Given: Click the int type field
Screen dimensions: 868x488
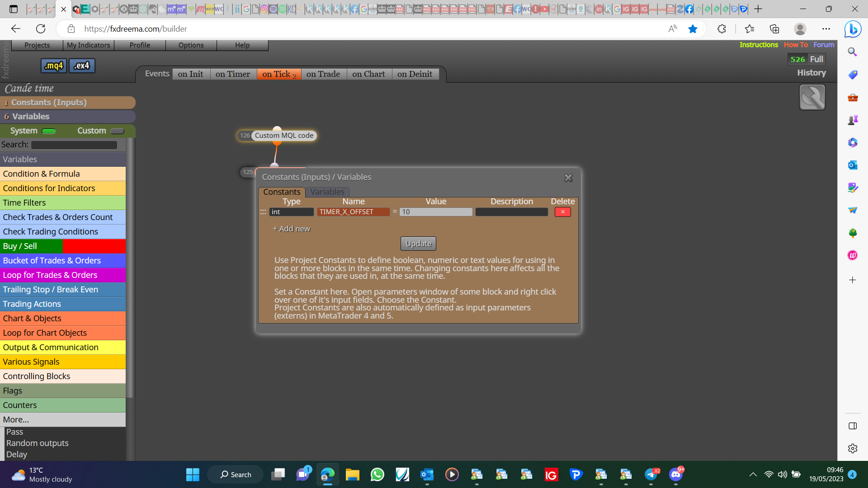Looking at the screenshot, I should (x=292, y=212).
